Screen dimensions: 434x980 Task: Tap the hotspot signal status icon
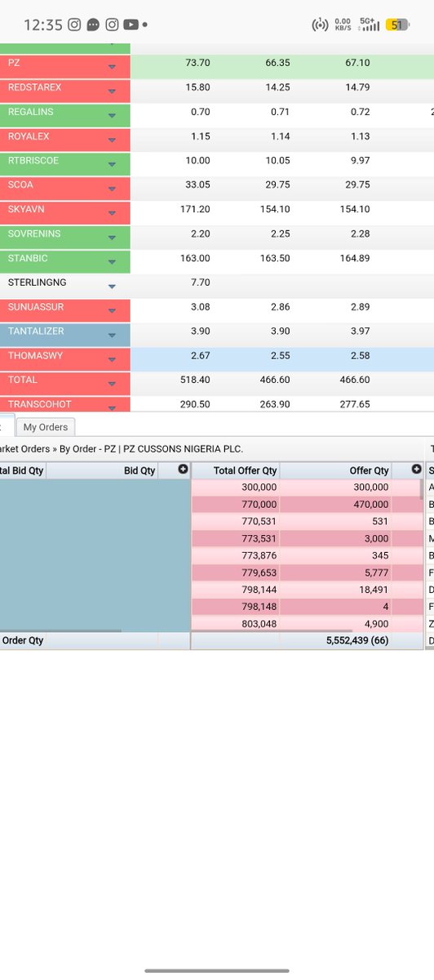tap(320, 25)
